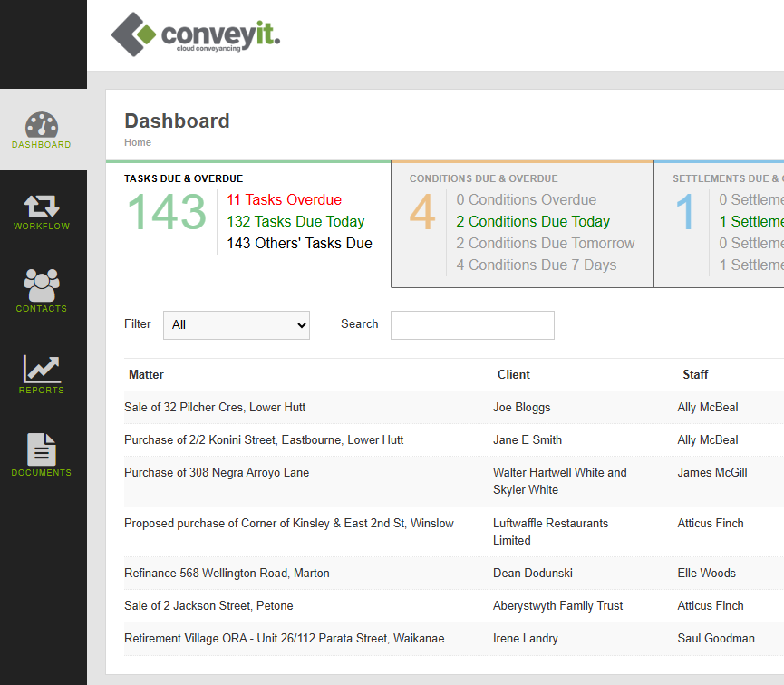Click the Home breadcrumb link
Viewport: 784px width, 685px height.
[138, 142]
